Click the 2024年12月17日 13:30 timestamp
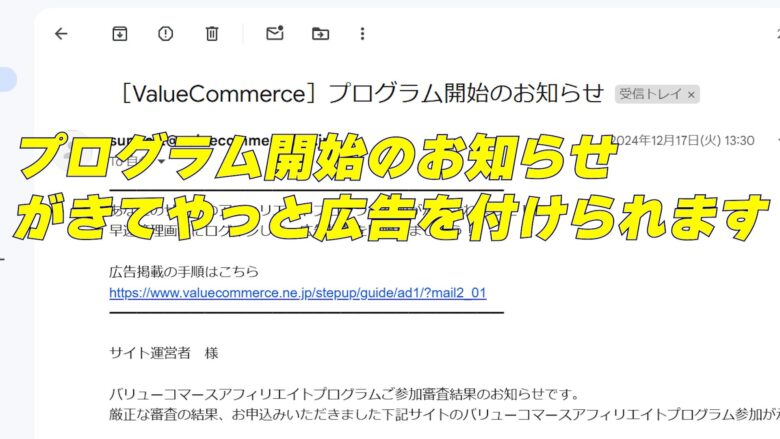780x439 pixels. (682, 140)
